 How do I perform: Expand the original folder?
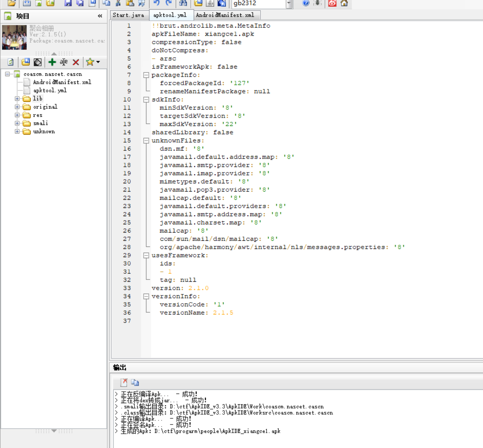coord(17,107)
